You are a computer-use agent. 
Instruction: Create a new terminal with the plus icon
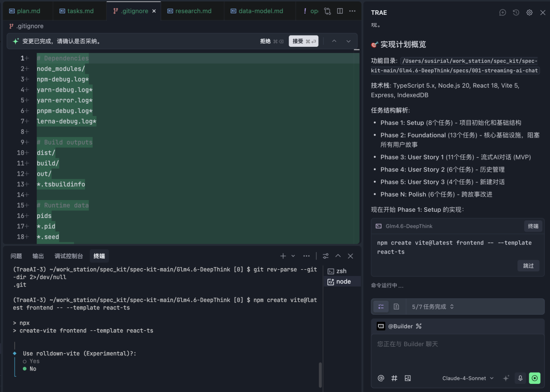(283, 256)
